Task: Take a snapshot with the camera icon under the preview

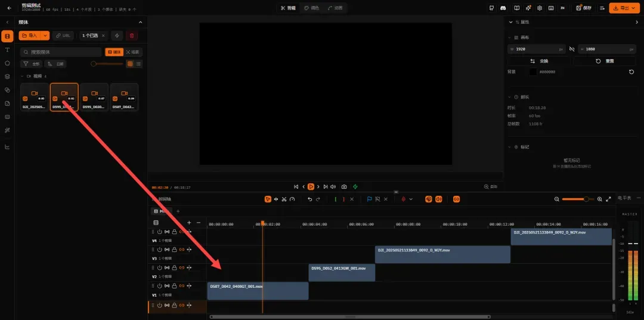Action: pyautogui.click(x=344, y=187)
